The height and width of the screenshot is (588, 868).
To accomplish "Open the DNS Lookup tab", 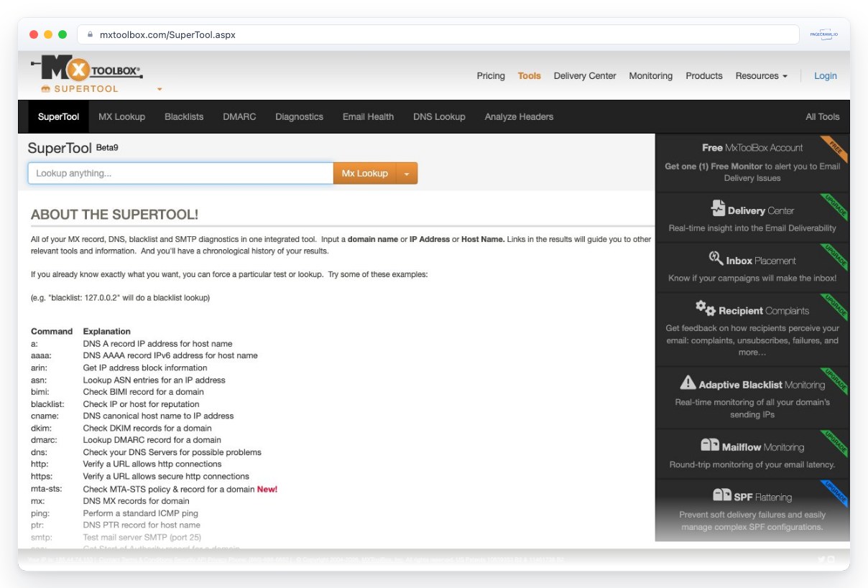I will [x=439, y=116].
